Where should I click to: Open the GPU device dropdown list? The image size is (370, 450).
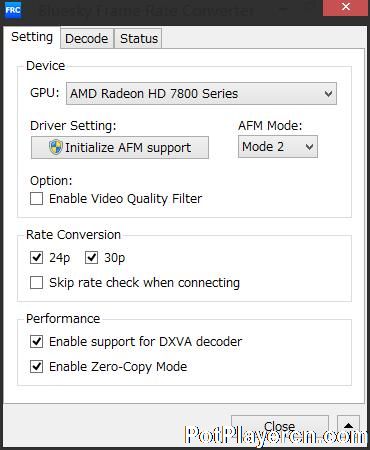point(201,94)
